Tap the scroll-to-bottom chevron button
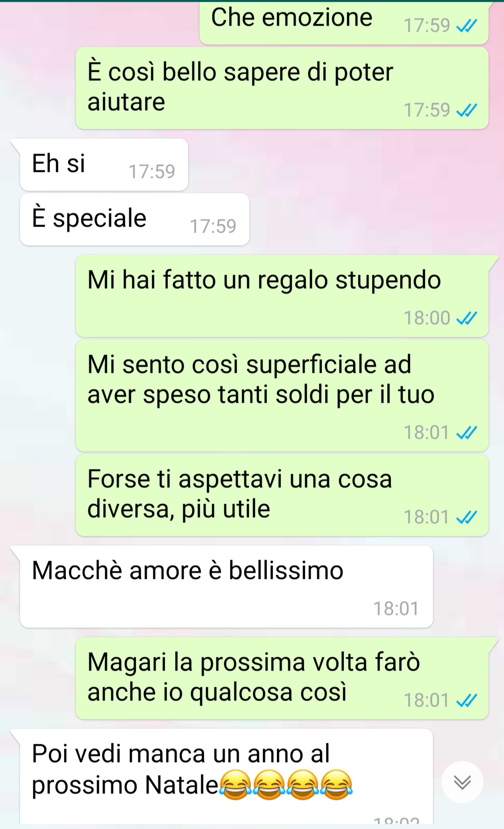Image resolution: width=504 pixels, height=829 pixels. pos(462,782)
